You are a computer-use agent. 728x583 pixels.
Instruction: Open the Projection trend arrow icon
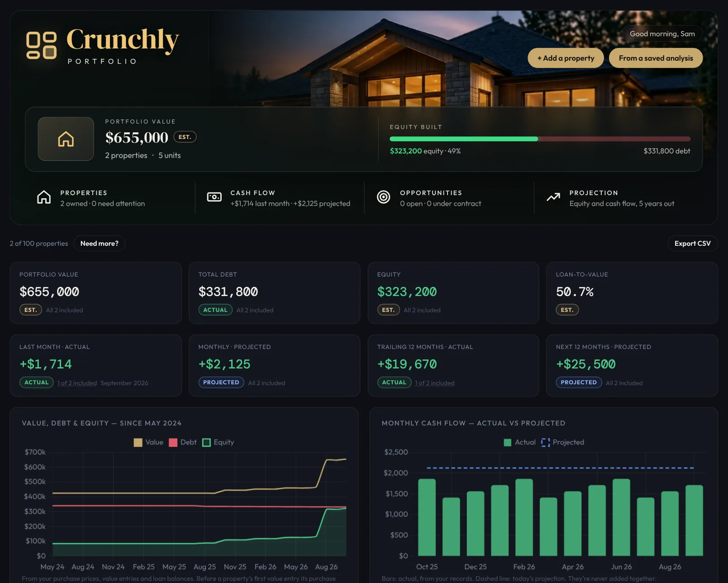(x=553, y=197)
